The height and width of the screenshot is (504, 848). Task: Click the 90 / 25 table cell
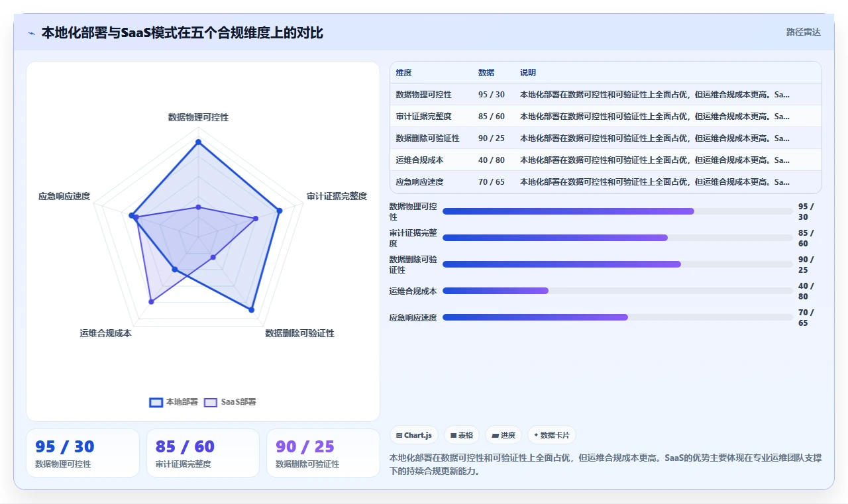pos(492,138)
